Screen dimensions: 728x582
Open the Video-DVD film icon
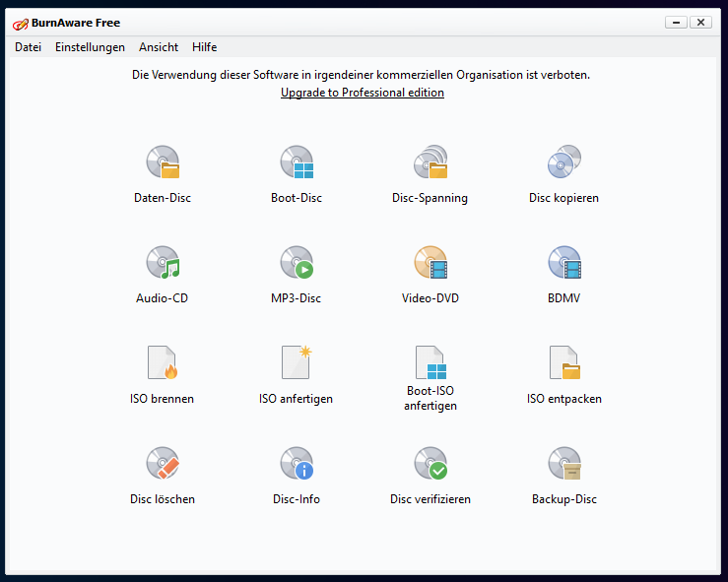tap(430, 262)
